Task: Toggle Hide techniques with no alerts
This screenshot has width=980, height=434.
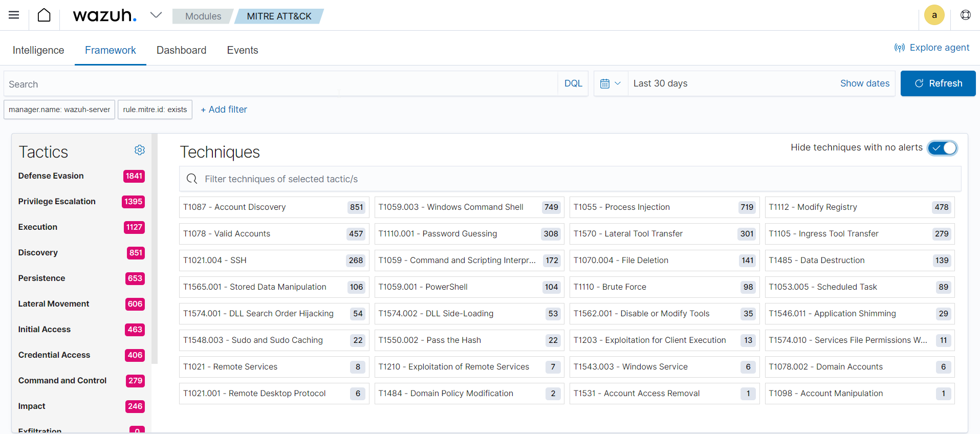Action: [942, 148]
